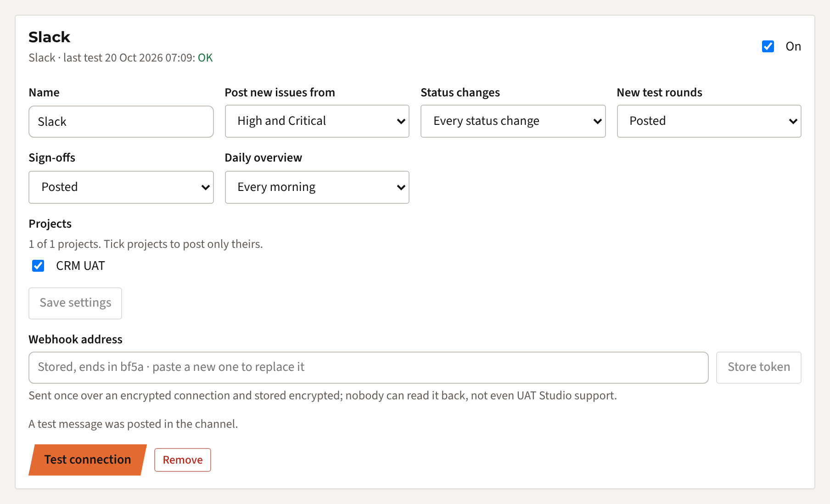Expand the Daily overview dropdown

coord(317,187)
